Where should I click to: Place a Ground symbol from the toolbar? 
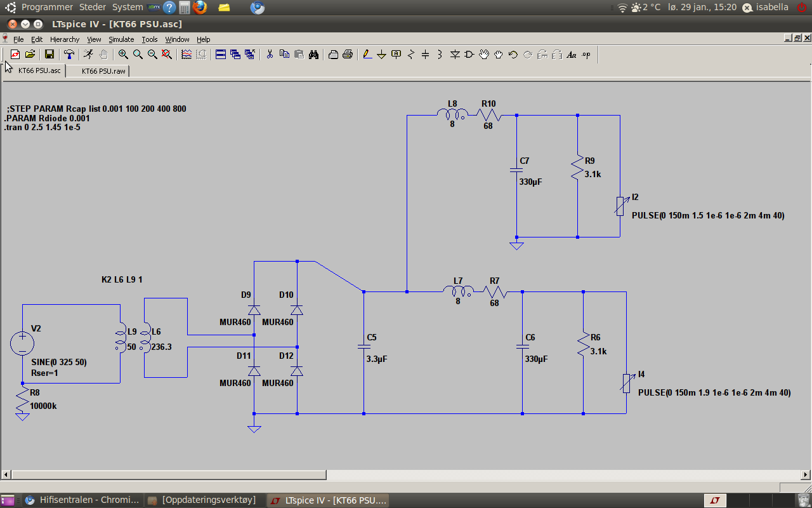pos(381,55)
